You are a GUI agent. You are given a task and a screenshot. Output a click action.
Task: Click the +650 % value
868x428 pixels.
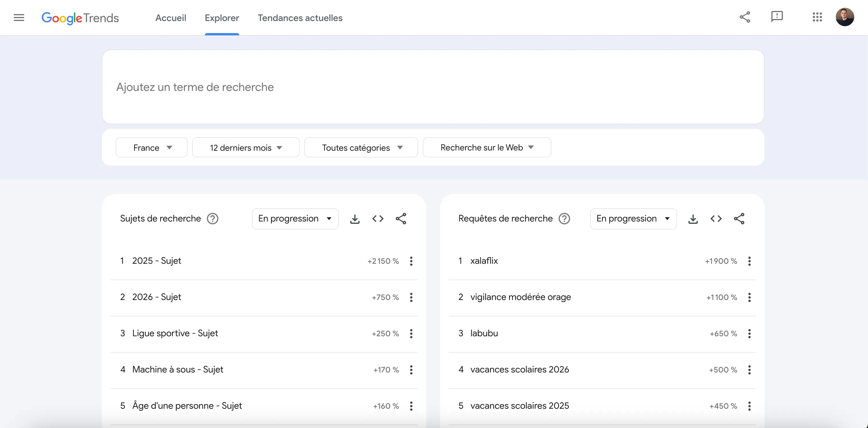pyautogui.click(x=723, y=334)
